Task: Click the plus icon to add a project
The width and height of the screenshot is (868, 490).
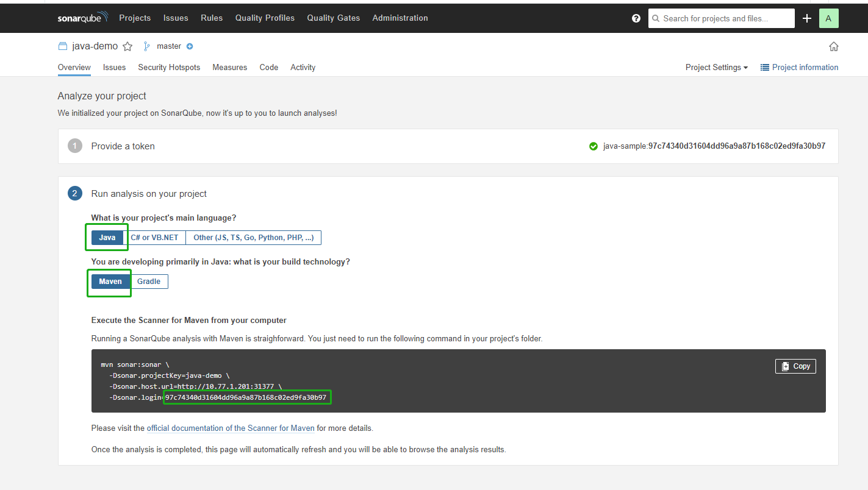Action: 806,18
